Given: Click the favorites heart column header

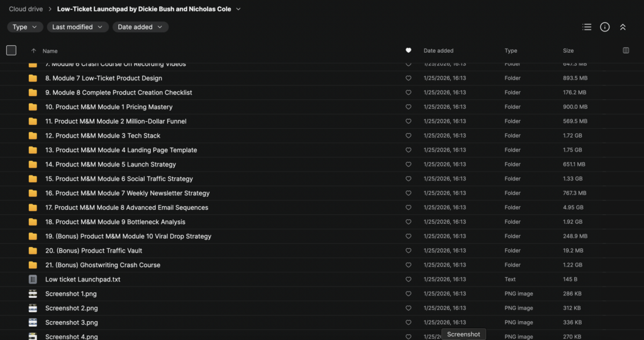Looking at the screenshot, I should tap(408, 50).
